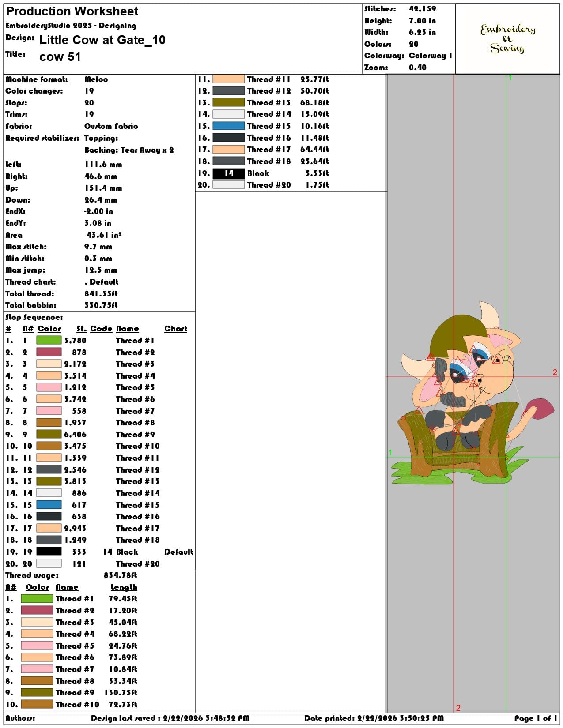Screen dimensions: 563x728
Task: Click the green marker 1 at top of preview
Action: 510,78
